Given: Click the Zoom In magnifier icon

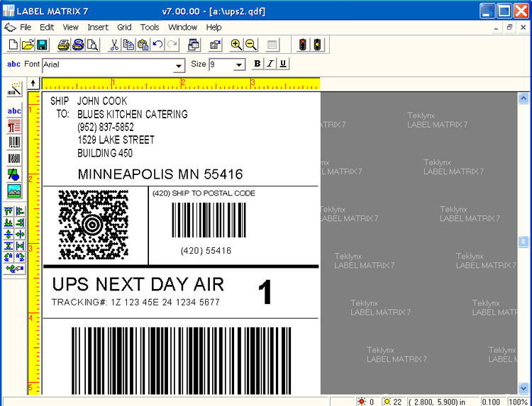Looking at the screenshot, I should [x=236, y=45].
